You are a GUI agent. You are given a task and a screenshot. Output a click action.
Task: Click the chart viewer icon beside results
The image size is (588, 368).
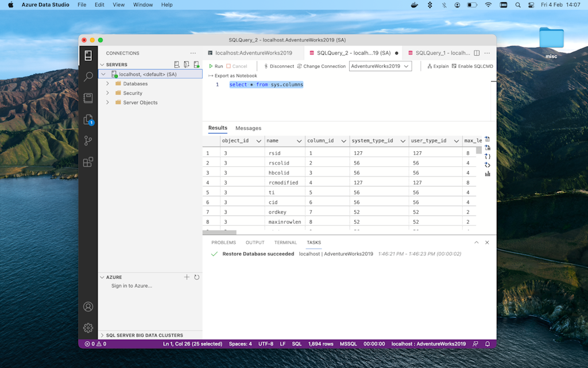(x=488, y=174)
